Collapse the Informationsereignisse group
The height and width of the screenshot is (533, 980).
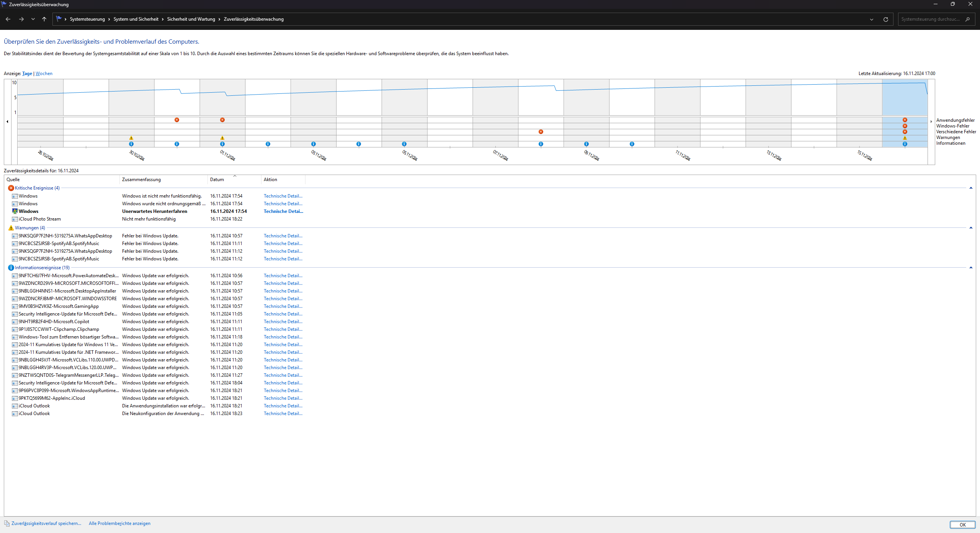(970, 268)
